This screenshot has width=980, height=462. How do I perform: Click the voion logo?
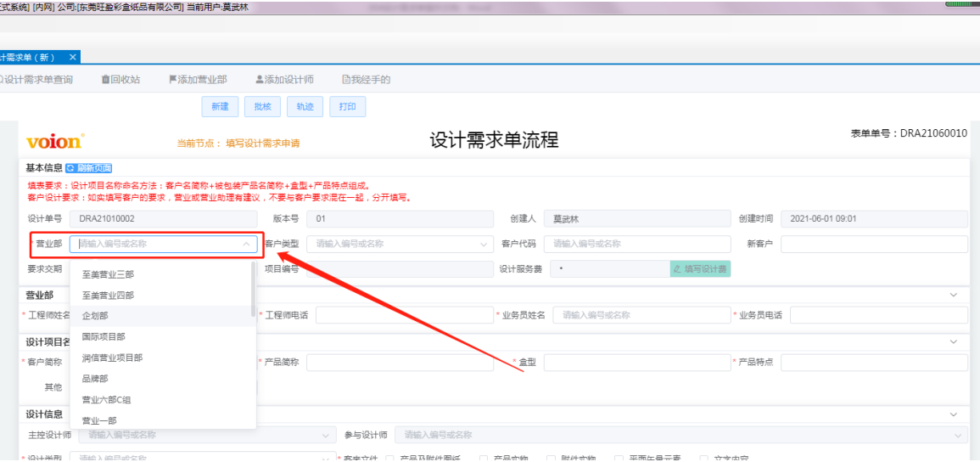coord(54,141)
